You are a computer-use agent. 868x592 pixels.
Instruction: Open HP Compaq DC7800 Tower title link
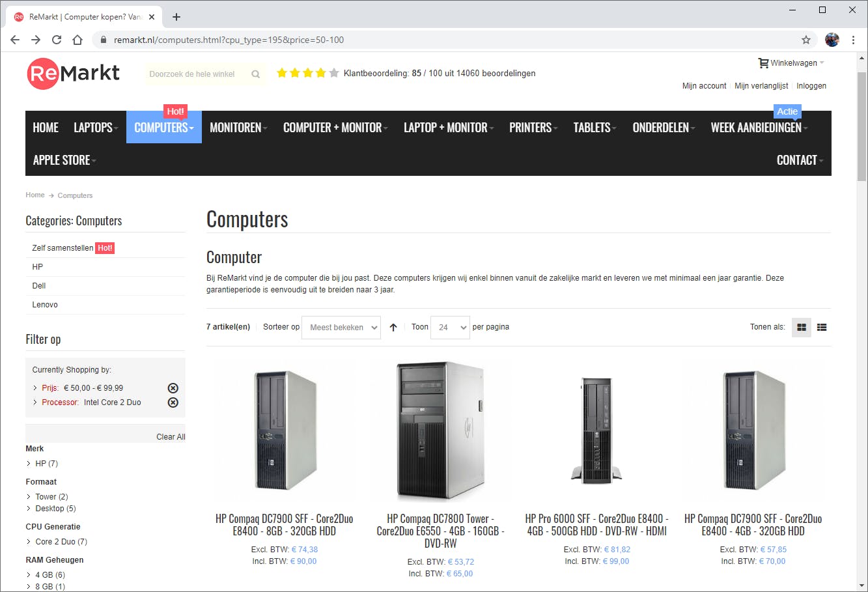click(x=441, y=531)
